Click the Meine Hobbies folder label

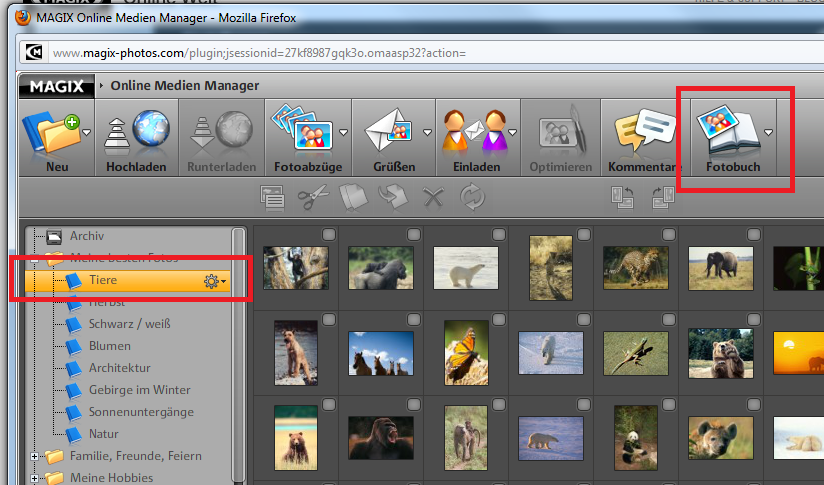pyautogui.click(x=111, y=478)
